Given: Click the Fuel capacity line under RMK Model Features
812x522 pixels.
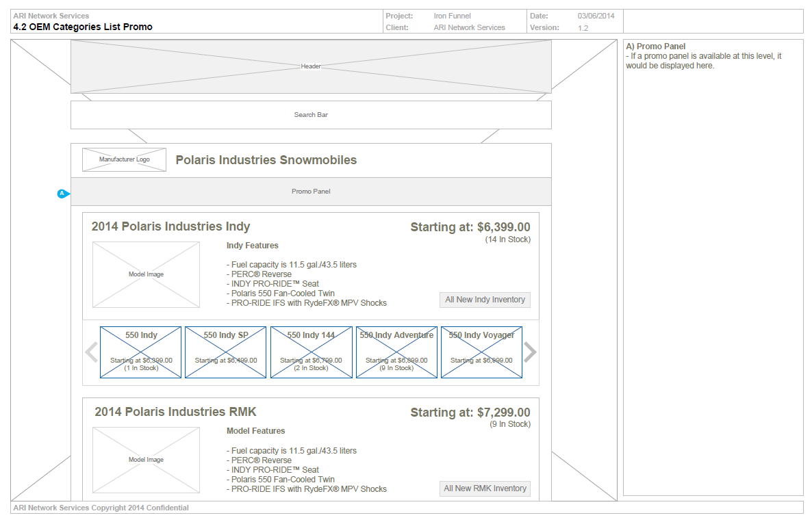Looking at the screenshot, I should pyautogui.click(x=292, y=451).
